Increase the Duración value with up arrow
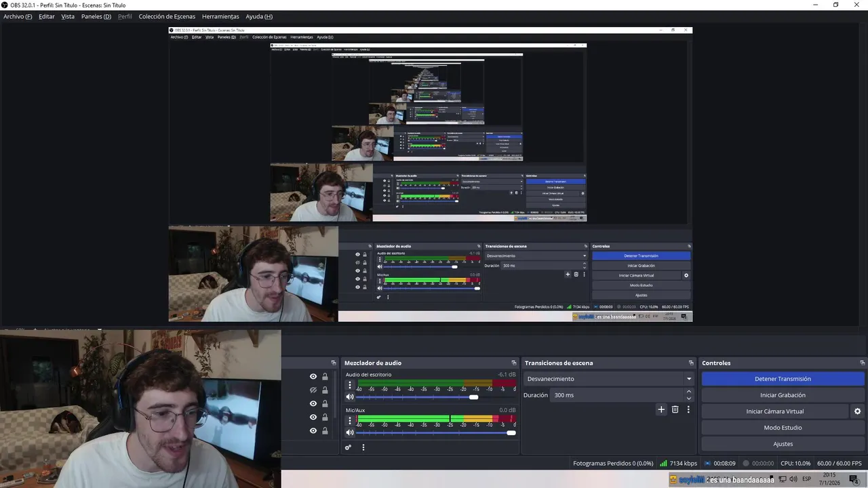The height and width of the screenshot is (488, 868). (689, 392)
